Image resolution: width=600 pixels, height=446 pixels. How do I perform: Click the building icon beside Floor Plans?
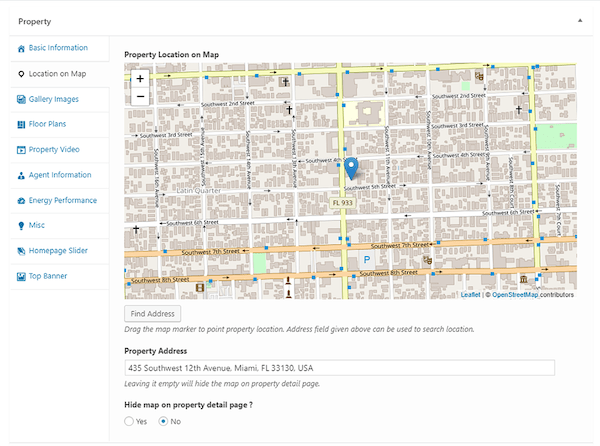(x=21, y=124)
